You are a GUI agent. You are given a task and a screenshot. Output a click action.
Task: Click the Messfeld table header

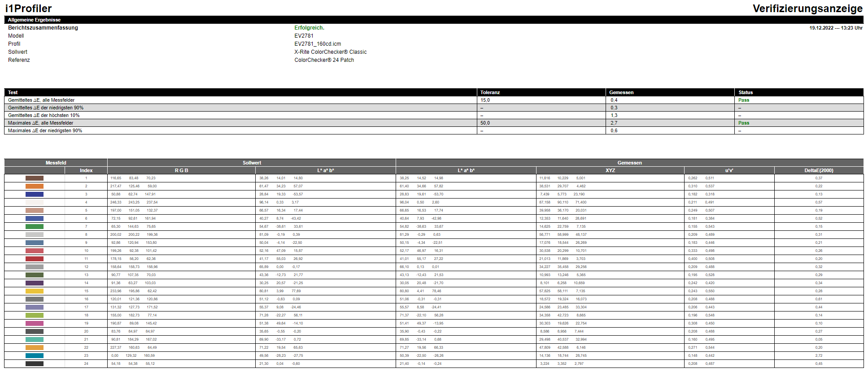pyautogui.click(x=56, y=163)
